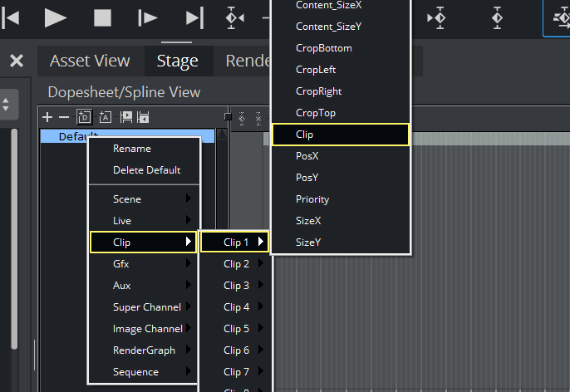Select the Stage tab
The image size is (570, 392).
click(x=177, y=61)
